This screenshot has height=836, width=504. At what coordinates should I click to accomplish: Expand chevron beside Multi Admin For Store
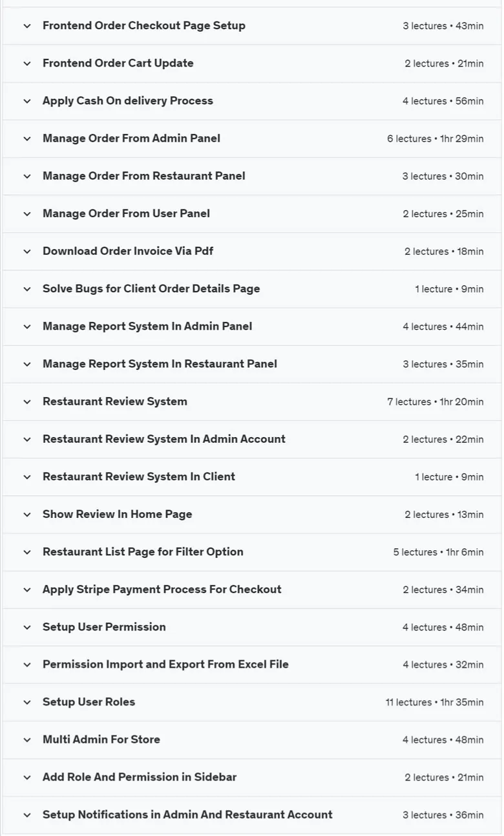click(x=26, y=740)
